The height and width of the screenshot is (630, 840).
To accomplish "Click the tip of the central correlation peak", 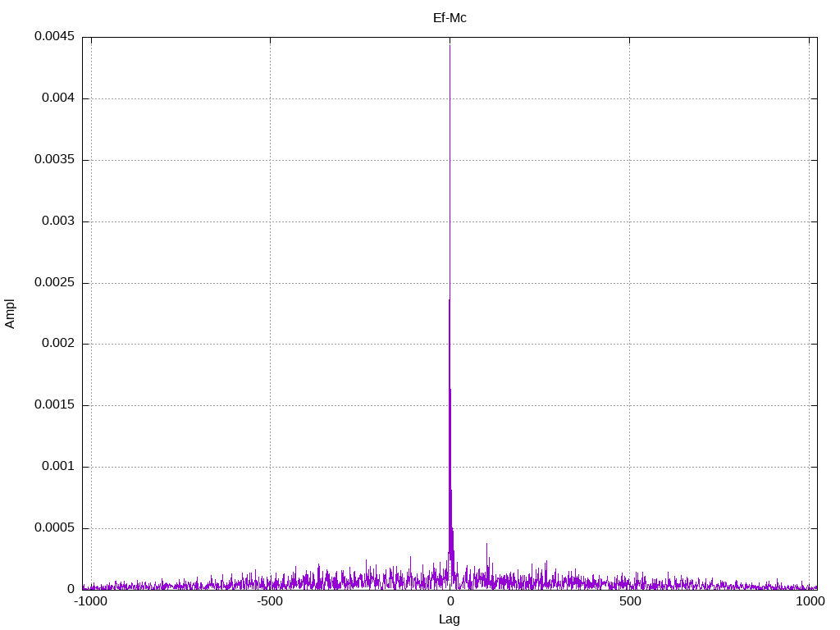I will tap(450, 46).
